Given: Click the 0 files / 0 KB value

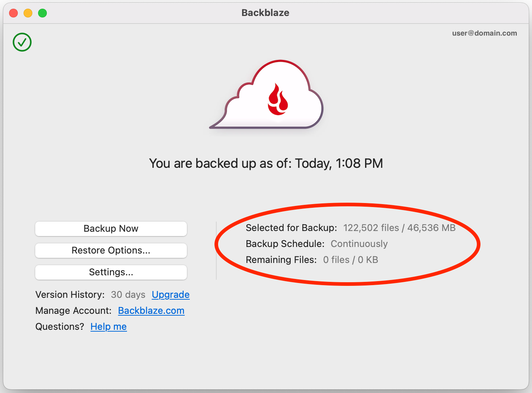Looking at the screenshot, I should pos(351,260).
